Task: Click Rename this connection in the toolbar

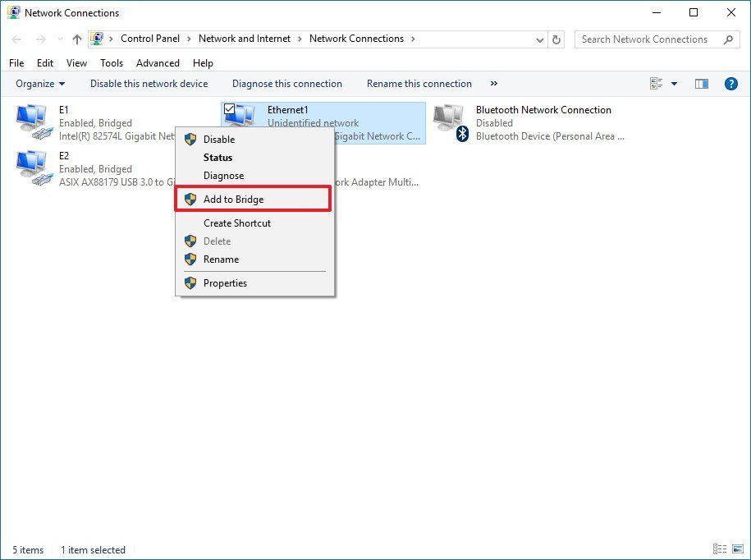Action: click(419, 83)
